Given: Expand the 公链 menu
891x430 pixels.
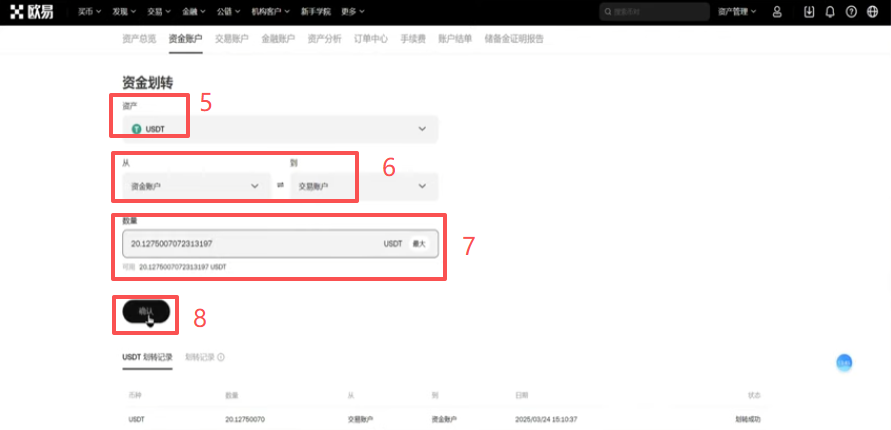Looking at the screenshot, I should point(228,11).
